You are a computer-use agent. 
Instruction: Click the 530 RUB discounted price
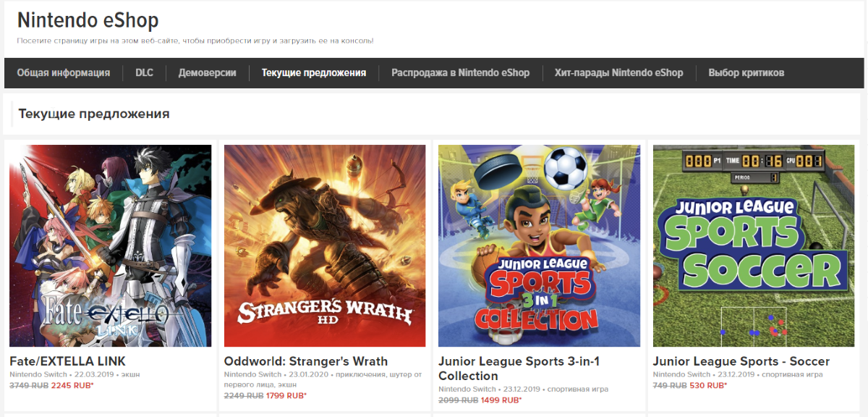tap(708, 385)
